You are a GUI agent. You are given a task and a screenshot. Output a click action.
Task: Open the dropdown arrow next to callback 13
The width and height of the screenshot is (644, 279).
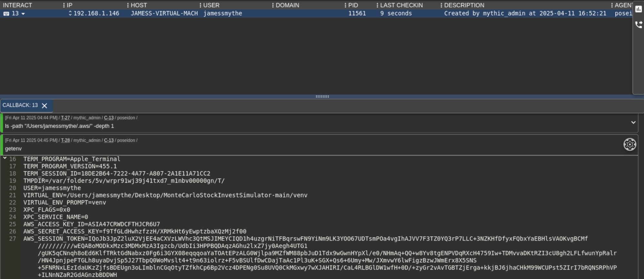coord(23,14)
